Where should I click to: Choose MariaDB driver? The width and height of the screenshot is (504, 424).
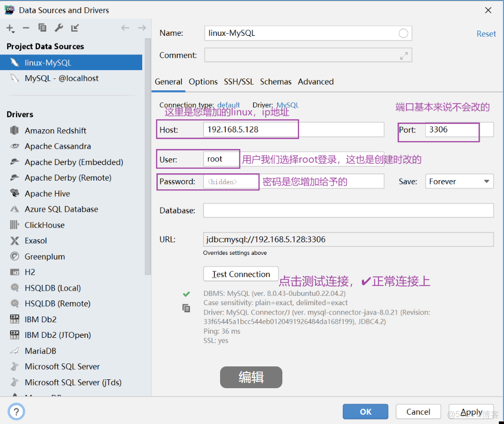40,351
